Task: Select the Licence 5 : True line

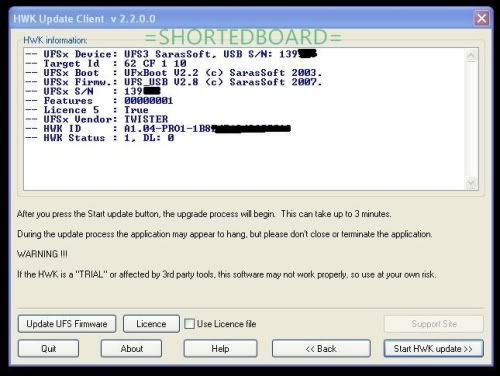Action: coord(87,110)
